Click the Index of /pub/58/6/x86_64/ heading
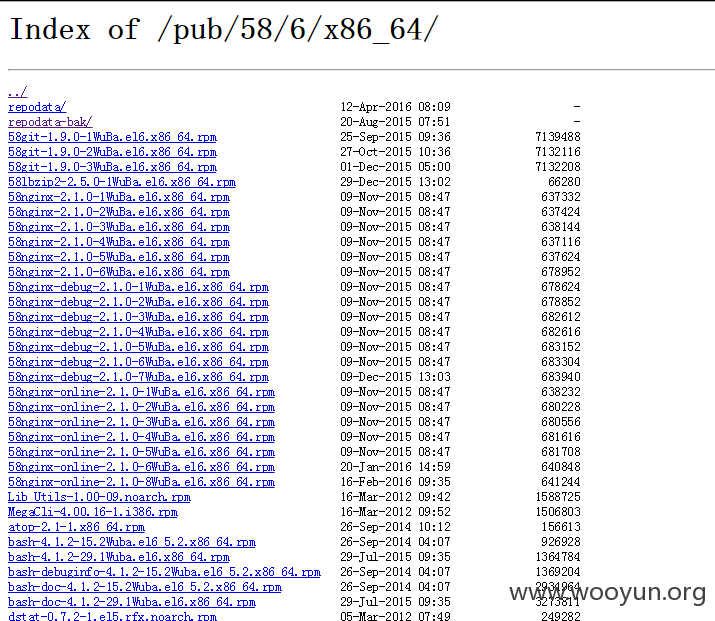The width and height of the screenshot is (715, 621). coord(223,30)
